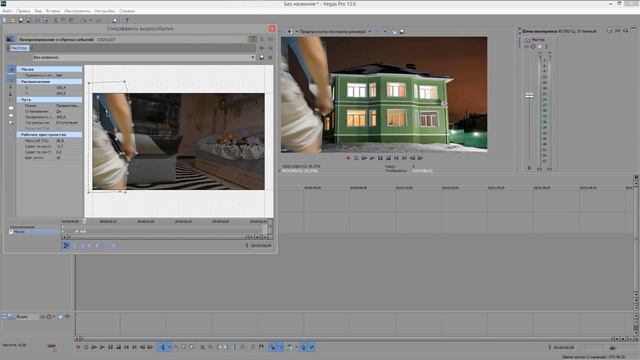The image size is (640, 360).
Task: Select the Pan/Crop zoom magnifier tool
Action: (x=11, y=122)
